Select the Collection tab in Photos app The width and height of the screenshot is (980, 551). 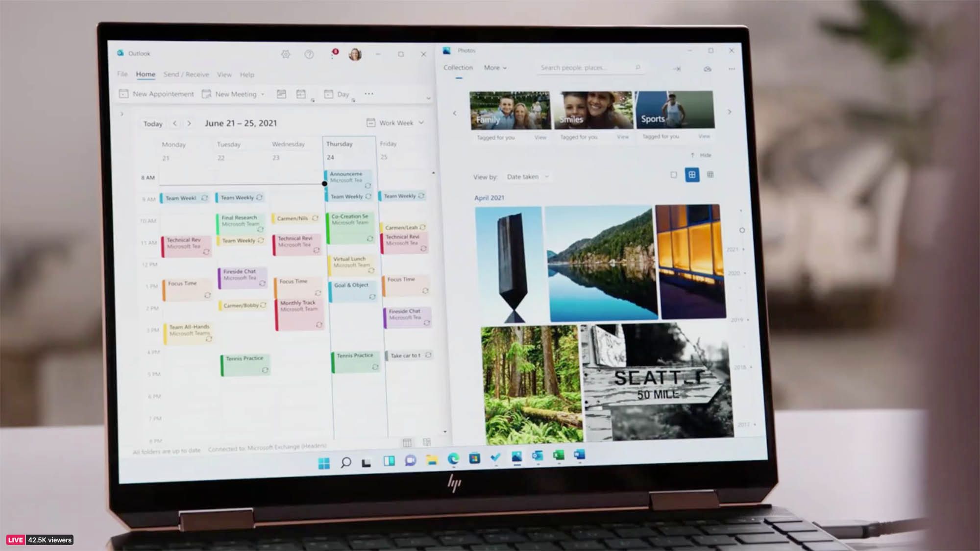point(458,67)
